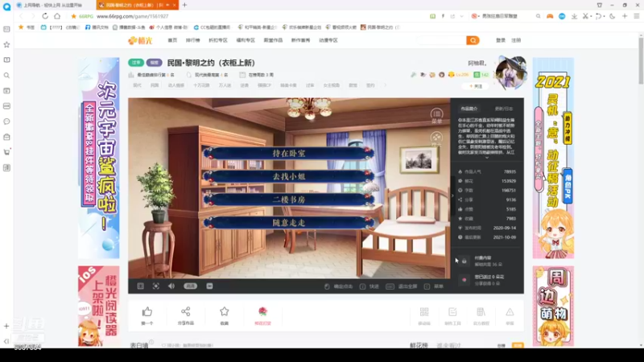The height and width of the screenshot is (362, 644).
Task: Choose the 二楼书房 game option
Action: pos(289,200)
